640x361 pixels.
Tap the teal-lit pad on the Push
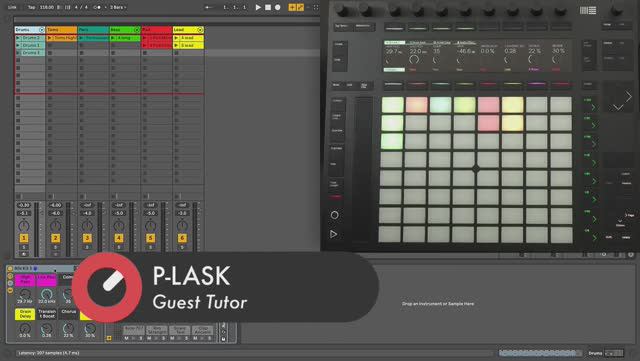(440, 105)
